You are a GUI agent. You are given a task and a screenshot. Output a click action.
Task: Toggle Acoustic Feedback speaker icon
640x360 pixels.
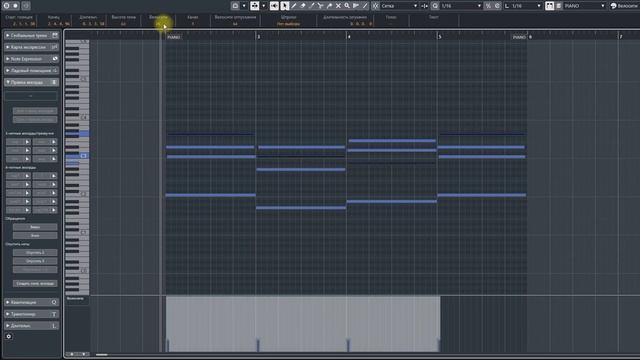point(274,6)
